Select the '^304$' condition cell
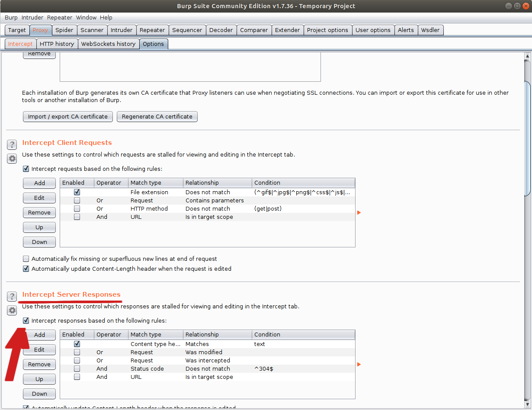The width and height of the screenshot is (532, 410). point(303,368)
